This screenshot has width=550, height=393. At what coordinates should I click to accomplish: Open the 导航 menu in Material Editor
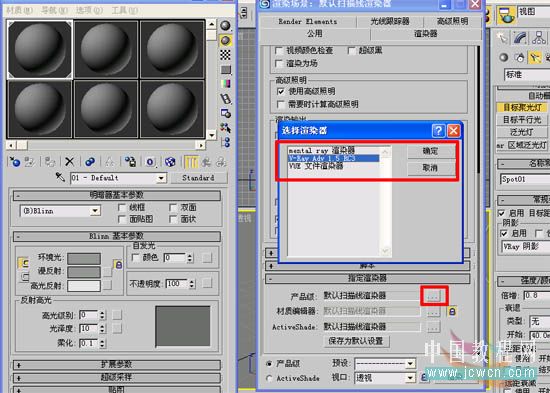[x=54, y=10]
